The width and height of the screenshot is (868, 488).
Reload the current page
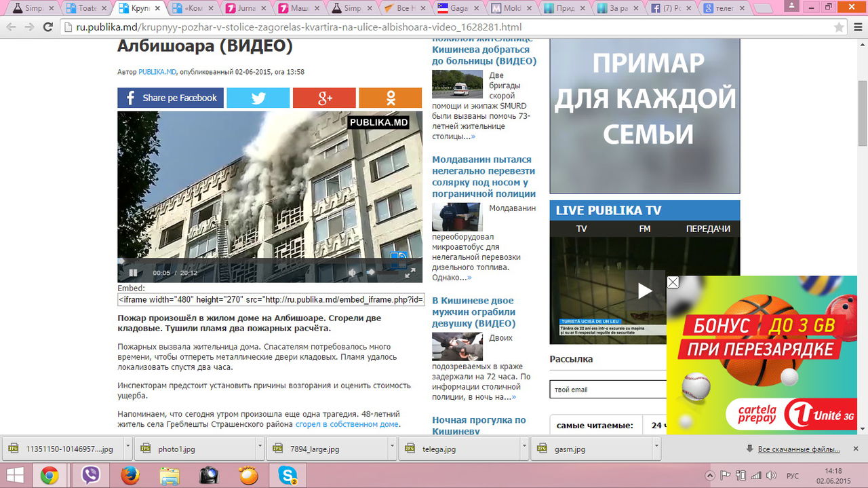48,27
